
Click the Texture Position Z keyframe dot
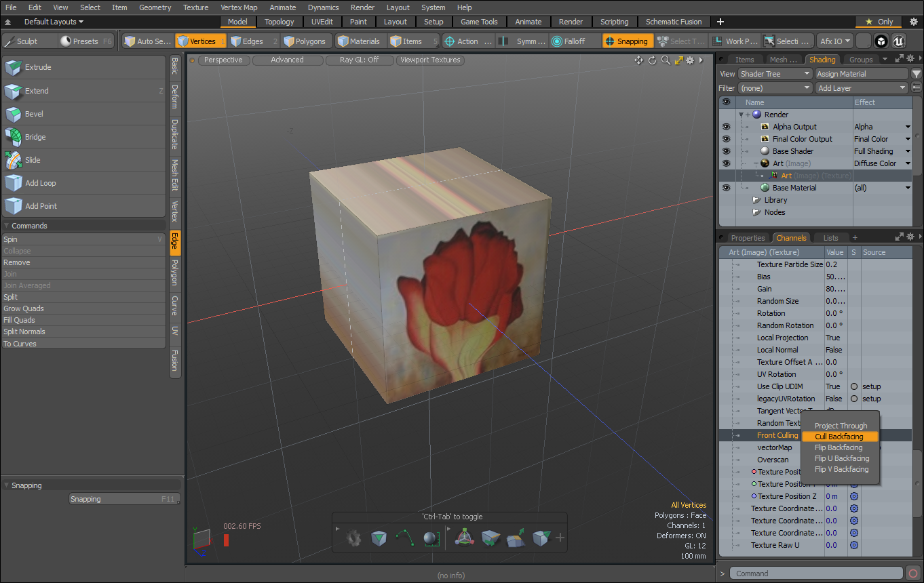(x=754, y=496)
